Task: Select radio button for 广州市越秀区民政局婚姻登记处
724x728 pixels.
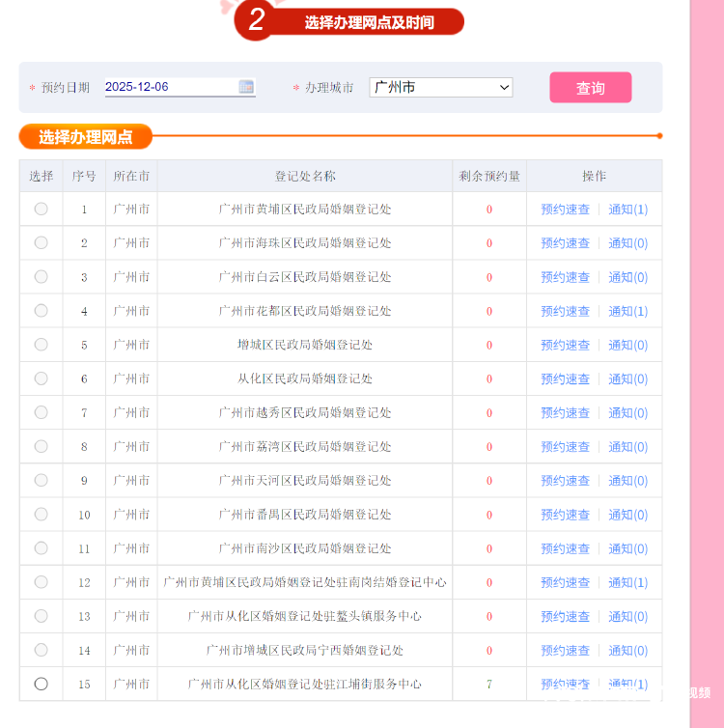Action: coord(41,412)
